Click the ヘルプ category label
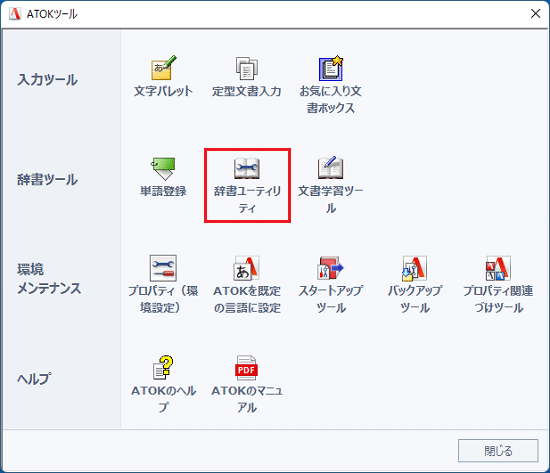This screenshot has height=473, width=550. click(34, 379)
